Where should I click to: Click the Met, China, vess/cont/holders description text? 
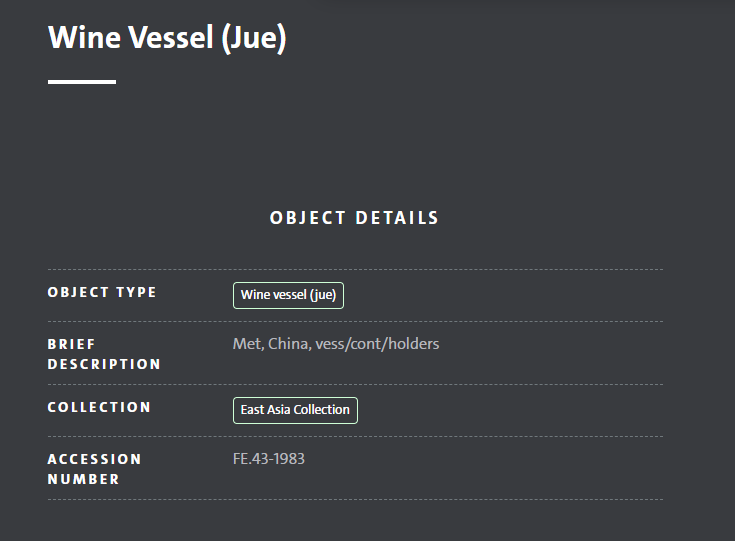click(x=336, y=344)
